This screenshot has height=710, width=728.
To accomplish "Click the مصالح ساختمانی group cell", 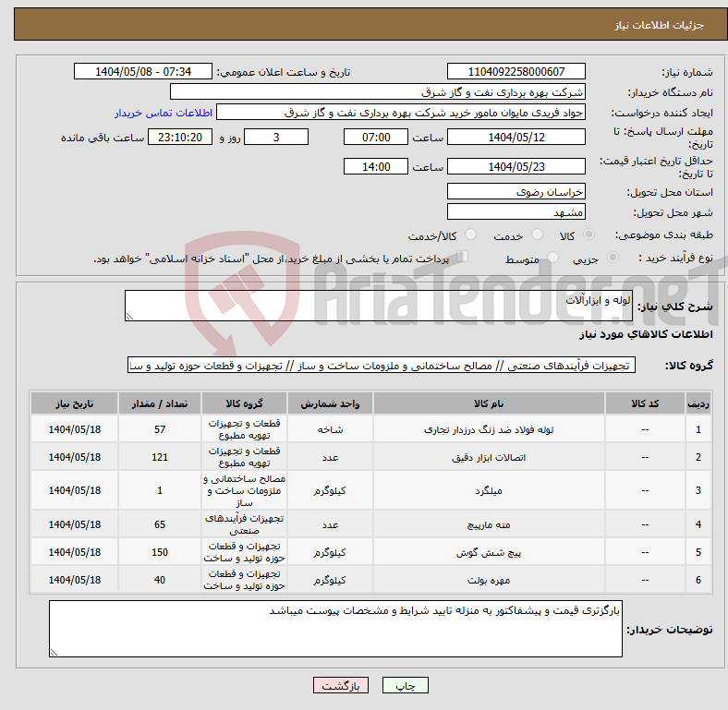I will 244,490.
